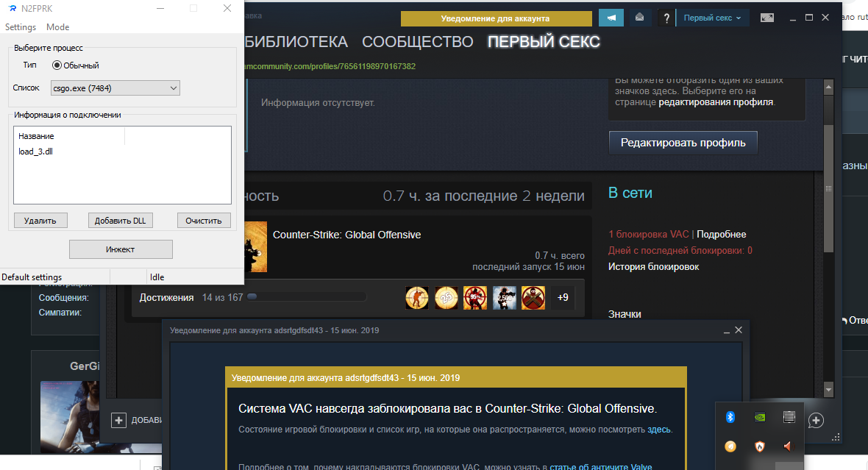Open the 'Подробнее' VAC ban link
This screenshot has width=868, height=470.
pos(722,234)
